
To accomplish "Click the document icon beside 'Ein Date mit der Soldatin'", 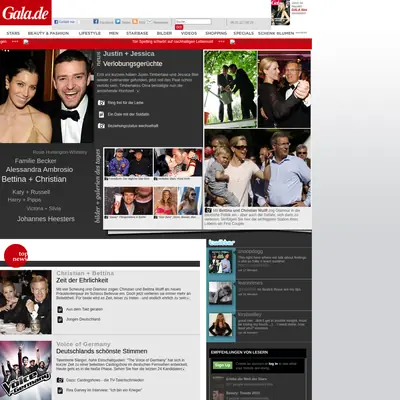I will (101, 114).
